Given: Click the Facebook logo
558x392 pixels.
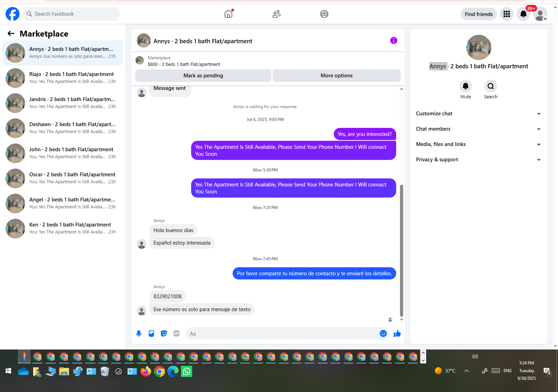Looking at the screenshot, I should 13,14.
